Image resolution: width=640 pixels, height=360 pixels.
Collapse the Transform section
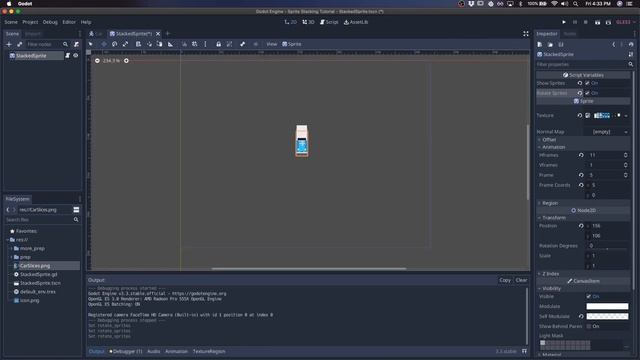click(583, 218)
